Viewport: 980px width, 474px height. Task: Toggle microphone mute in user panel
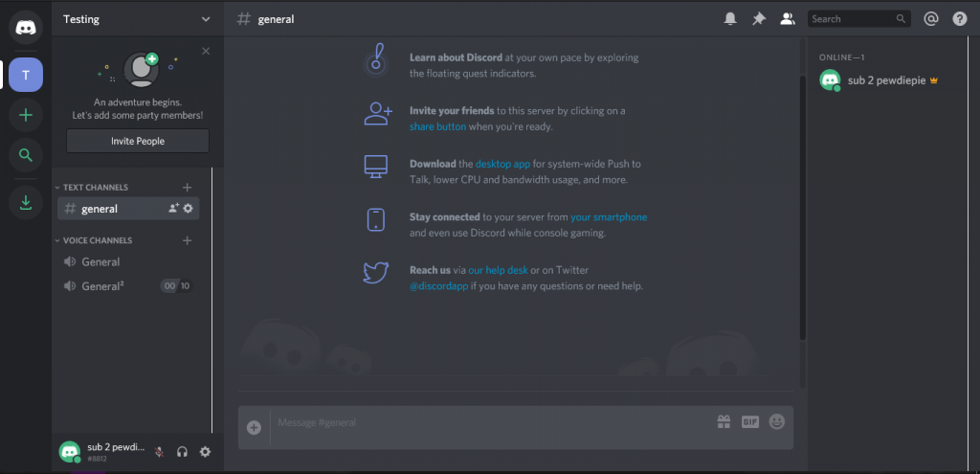pyautogui.click(x=159, y=452)
